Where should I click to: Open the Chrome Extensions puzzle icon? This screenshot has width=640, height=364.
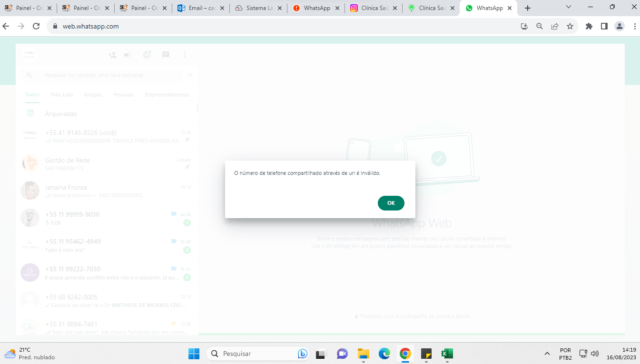(589, 27)
